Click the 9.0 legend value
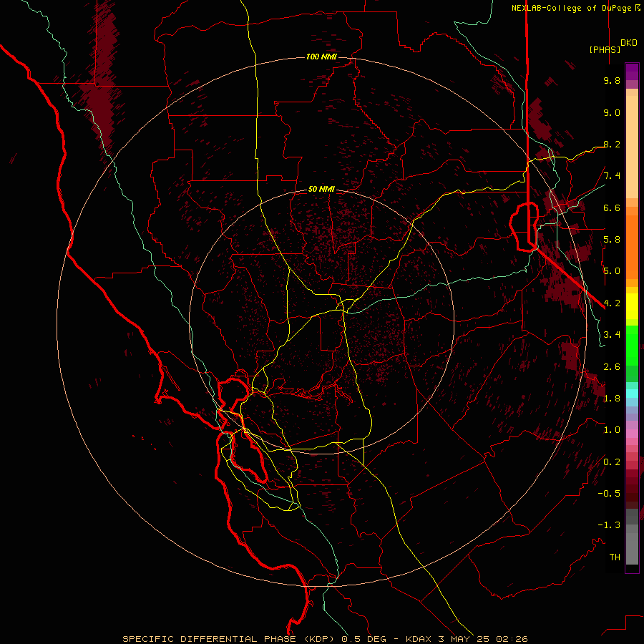 [x=612, y=112]
